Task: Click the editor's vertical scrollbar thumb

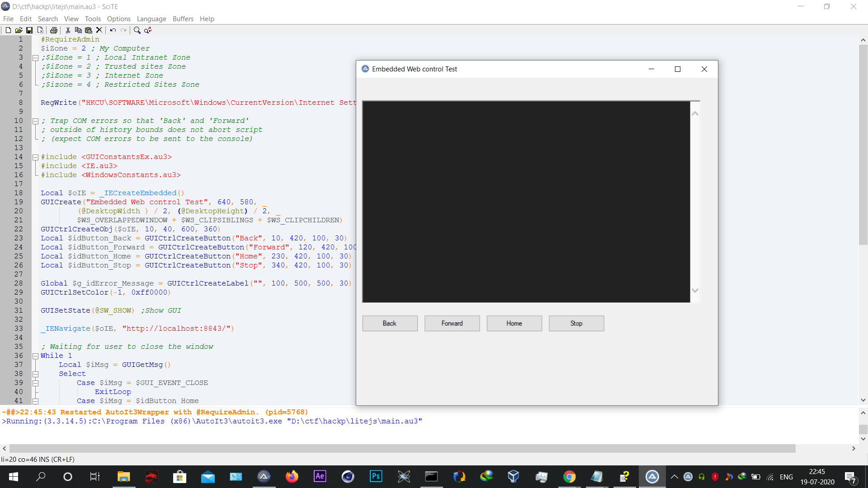Action: pyautogui.click(x=863, y=145)
